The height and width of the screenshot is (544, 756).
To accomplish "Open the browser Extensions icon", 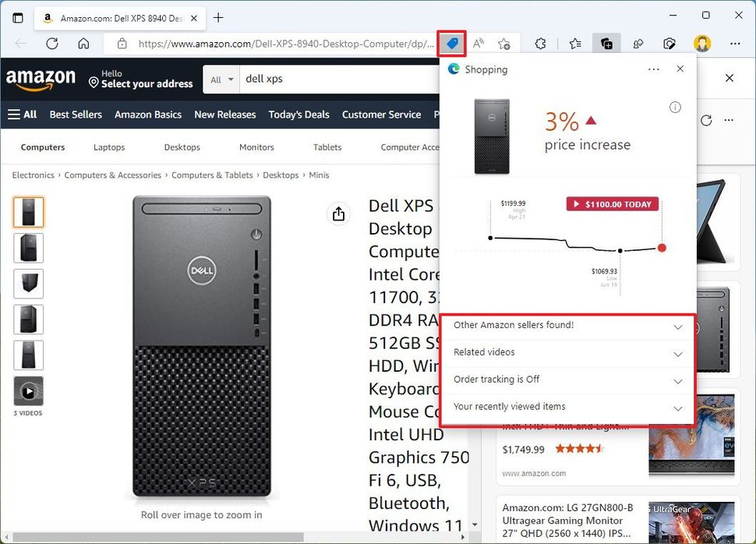I will (540, 44).
